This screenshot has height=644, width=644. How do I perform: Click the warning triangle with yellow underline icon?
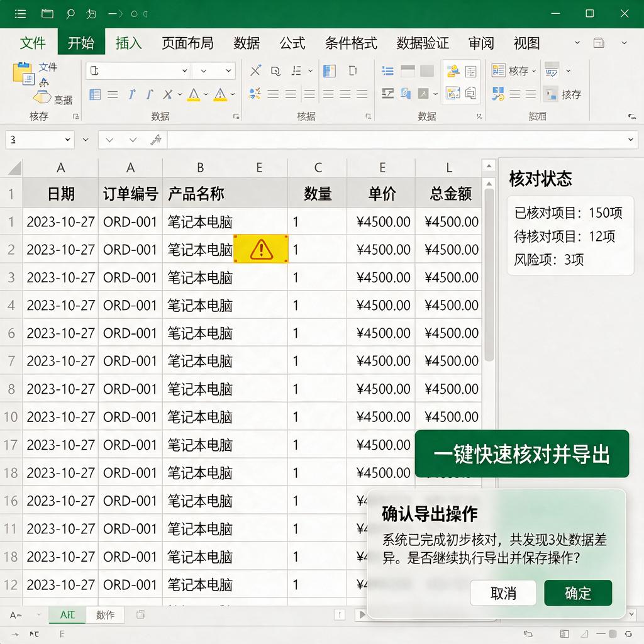click(221, 94)
